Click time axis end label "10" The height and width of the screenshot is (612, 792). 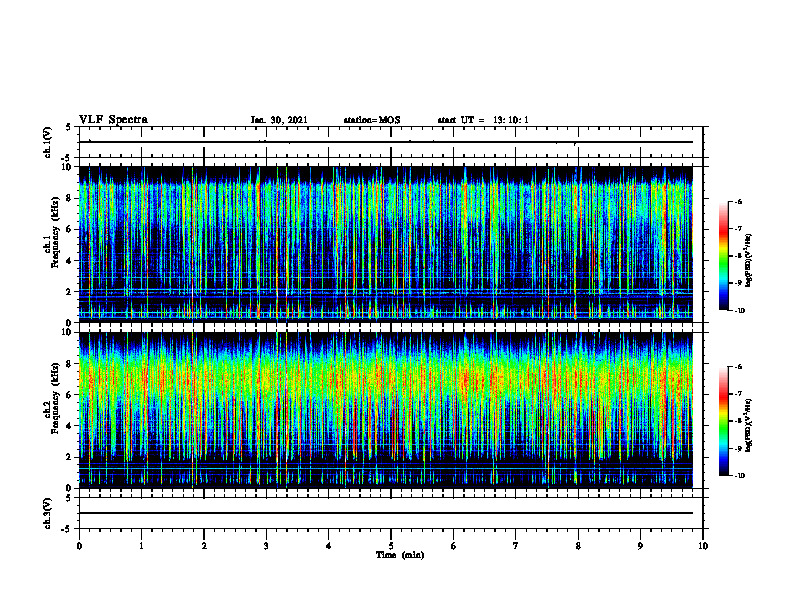click(703, 546)
